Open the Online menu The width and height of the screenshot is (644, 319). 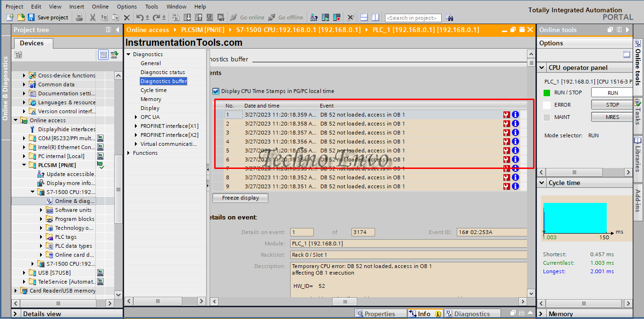coord(100,7)
